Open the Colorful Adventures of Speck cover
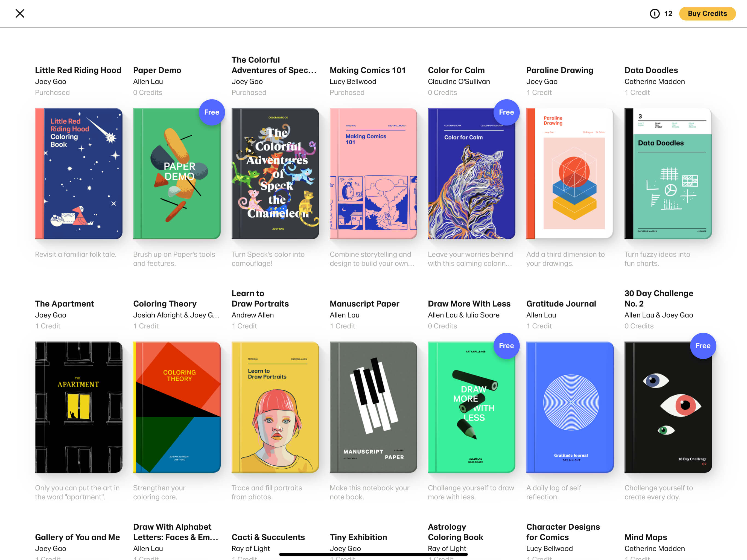 tap(275, 174)
